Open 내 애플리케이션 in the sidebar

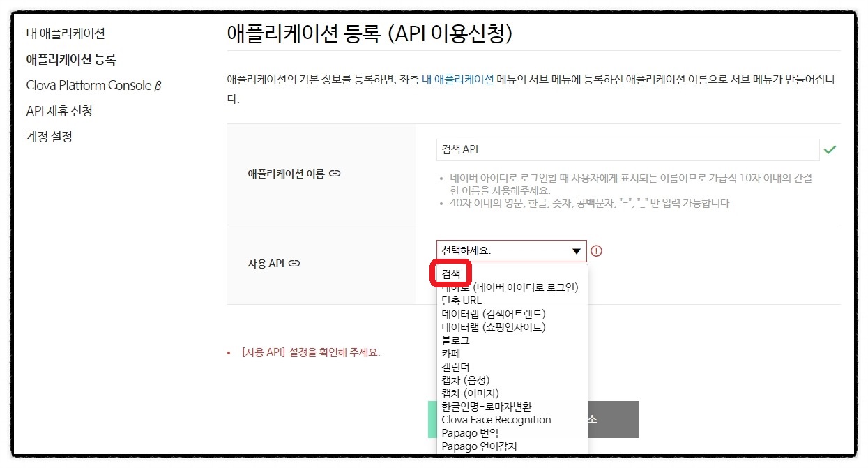click(x=66, y=33)
